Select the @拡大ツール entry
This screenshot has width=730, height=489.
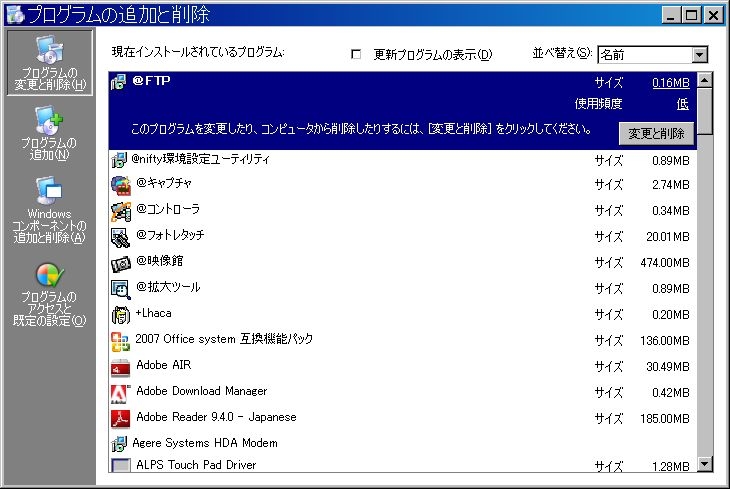403,290
